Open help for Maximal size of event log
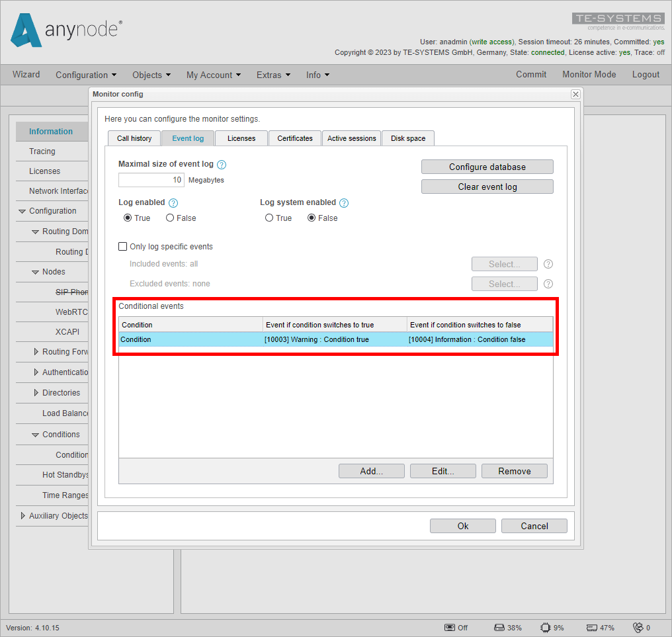The height and width of the screenshot is (637, 672). click(x=221, y=164)
